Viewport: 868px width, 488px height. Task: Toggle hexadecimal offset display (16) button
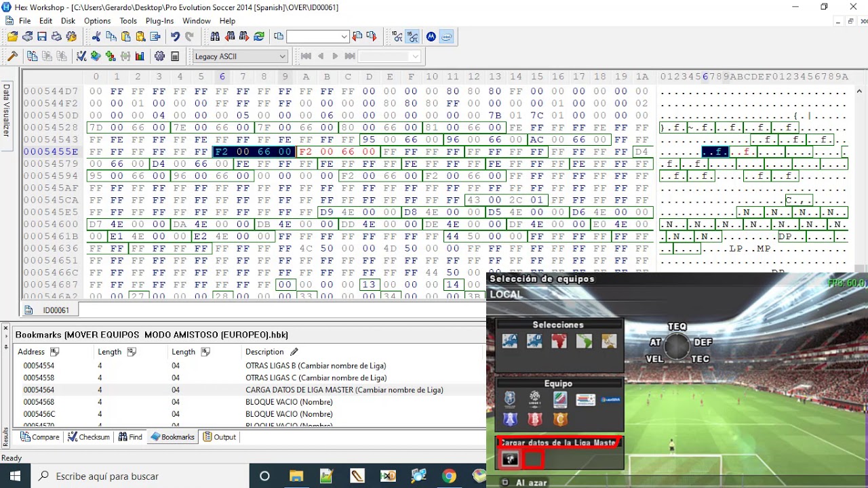(x=412, y=37)
